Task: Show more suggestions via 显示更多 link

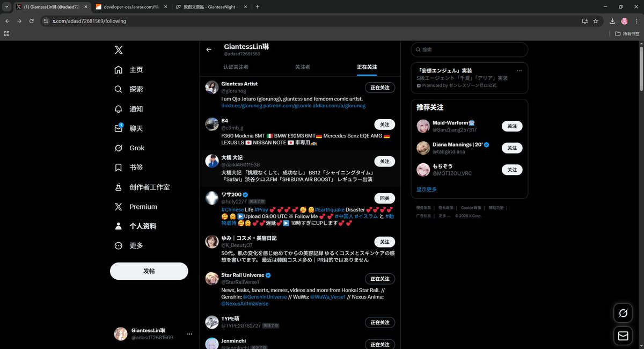Action: (x=426, y=189)
